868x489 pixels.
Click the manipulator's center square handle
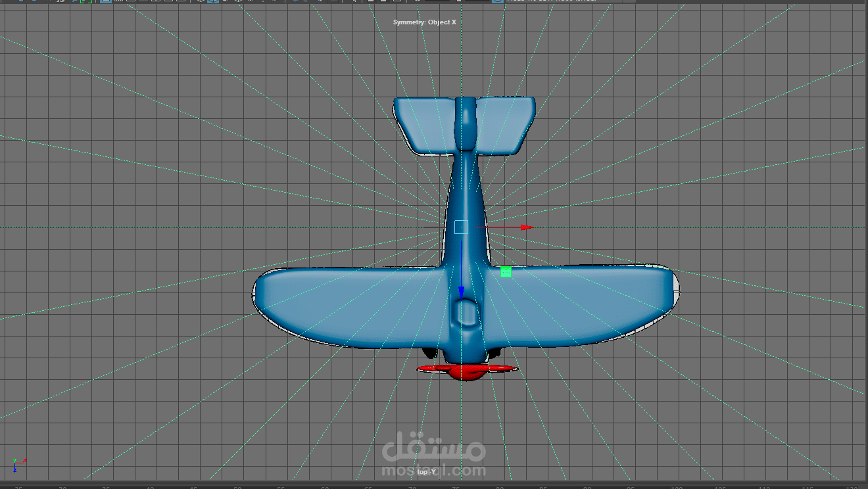tap(461, 227)
